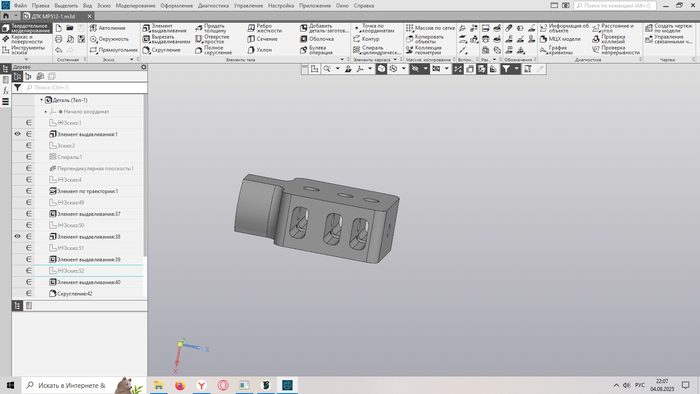Expand the Элементы тела panel dropdown
This screenshot has width=700, height=394.
pyautogui.click(x=342, y=59)
